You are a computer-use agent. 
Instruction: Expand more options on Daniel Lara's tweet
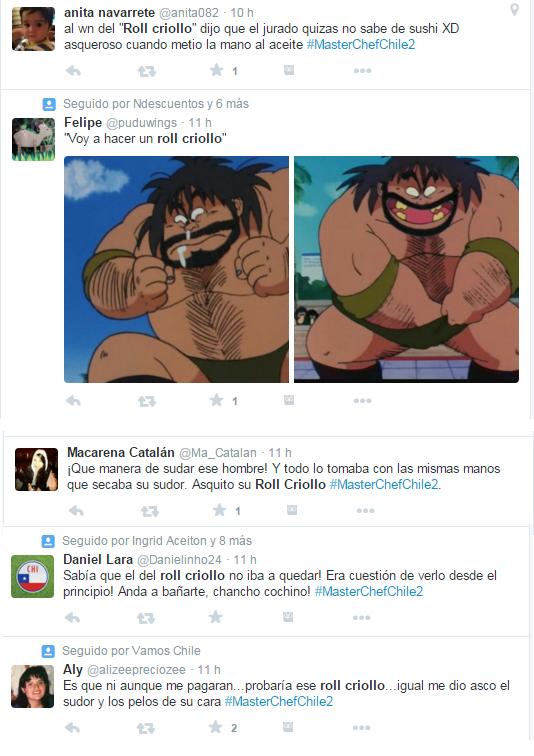(x=361, y=618)
